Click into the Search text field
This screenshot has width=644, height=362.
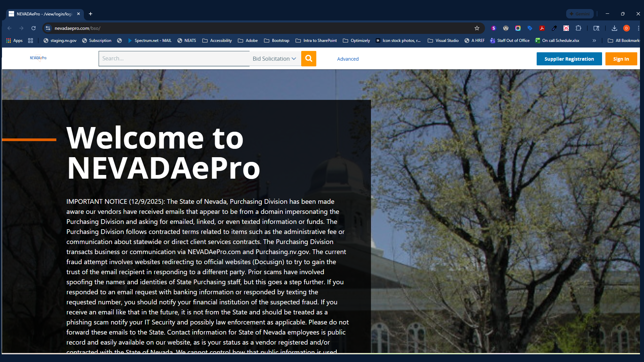click(x=174, y=59)
